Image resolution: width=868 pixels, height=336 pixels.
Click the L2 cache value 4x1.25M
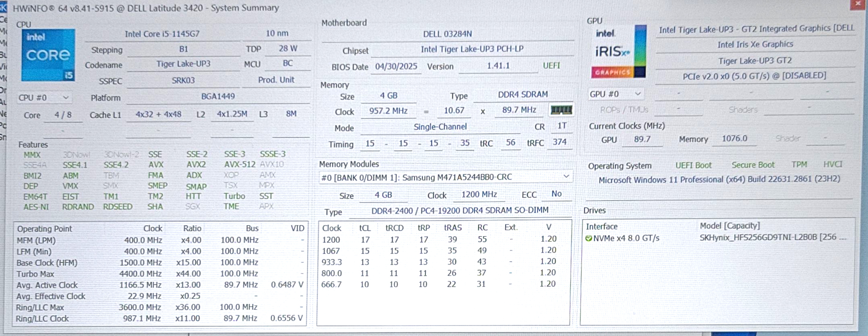[232, 114]
